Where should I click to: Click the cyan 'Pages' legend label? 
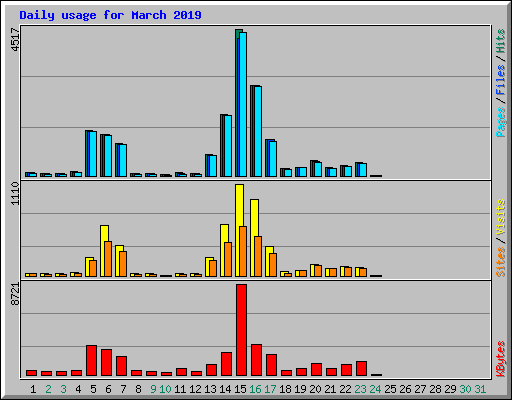500,122
